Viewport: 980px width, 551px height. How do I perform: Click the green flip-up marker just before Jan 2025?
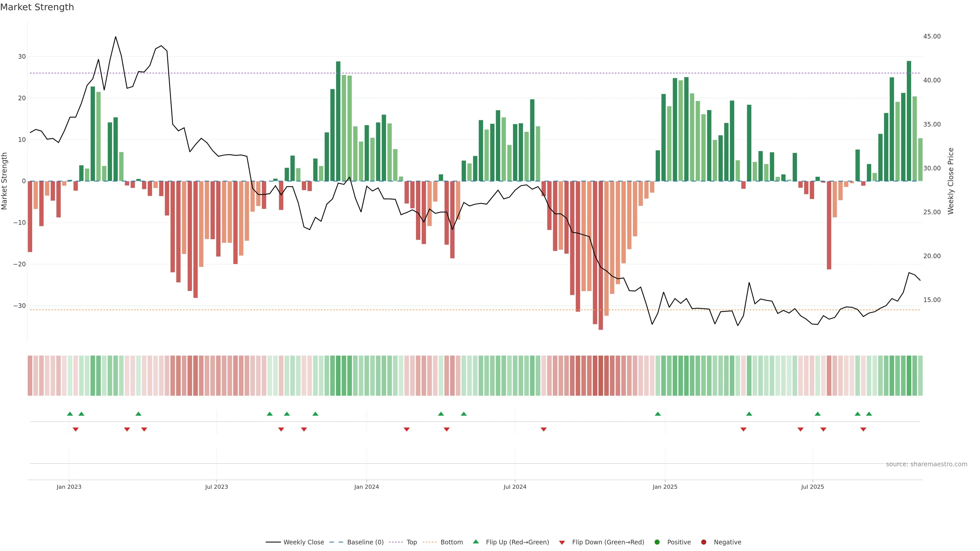coord(658,414)
